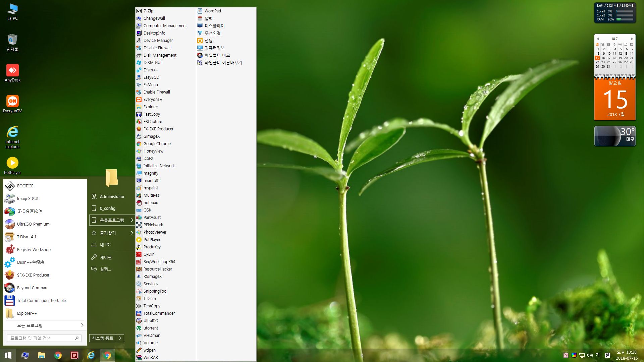
Task: Click the network icon in system tray
Action: (582, 355)
